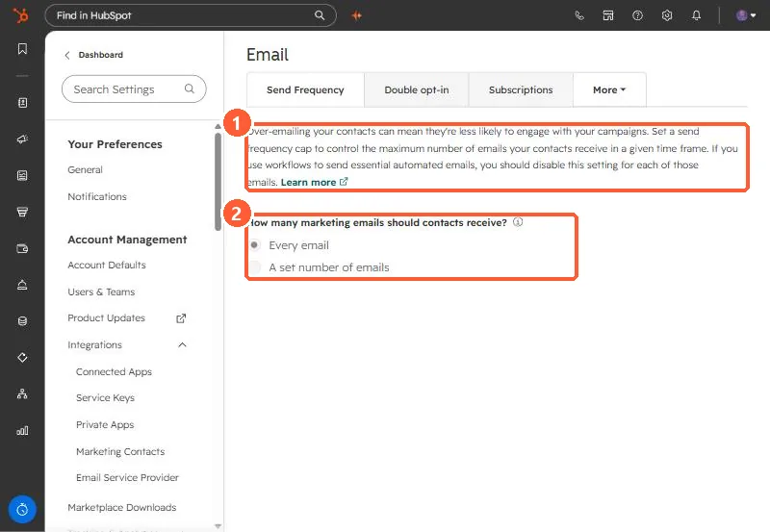Open Users & Teams settings
This screenshot has width=770, height=532.
pyautogui.click(x=101, y=292)
